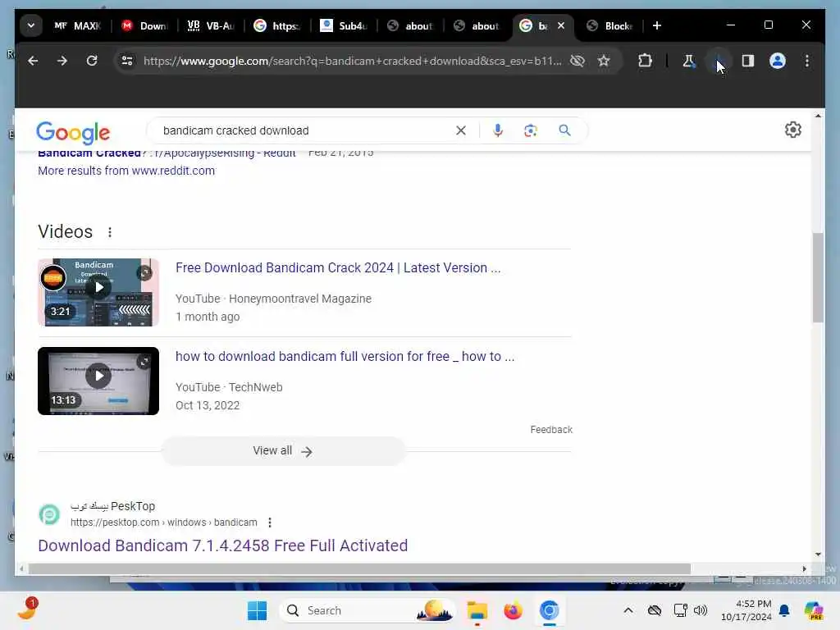Click the Google logo
840x630 pixels.
click(x=73, y=132)
